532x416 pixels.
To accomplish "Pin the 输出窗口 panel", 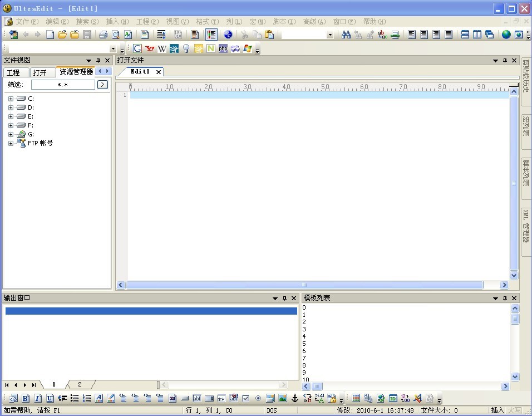I will coord(284,298).
